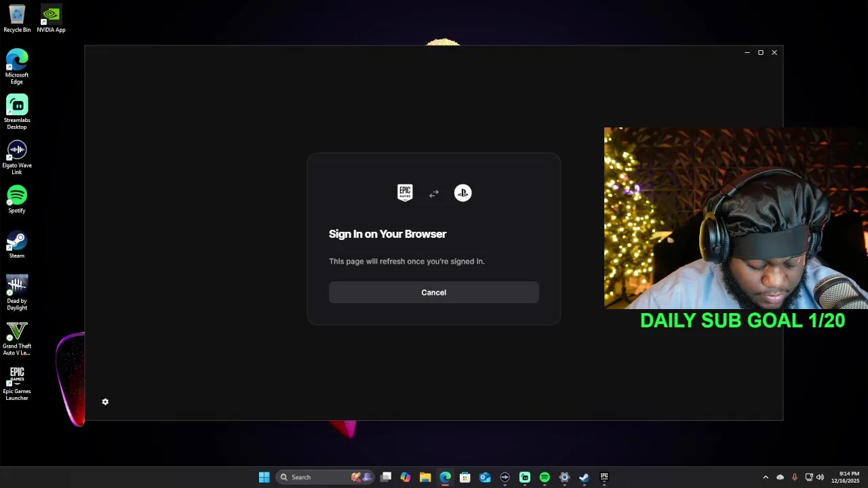Open Microsoft Store on taskbar
The image size is (868, 488).
coord(465,477)
